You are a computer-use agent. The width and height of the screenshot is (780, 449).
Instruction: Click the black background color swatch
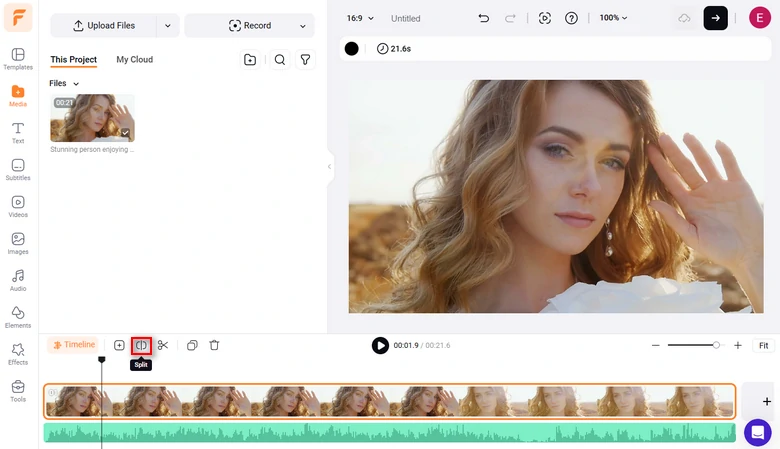tap(352, 49)
